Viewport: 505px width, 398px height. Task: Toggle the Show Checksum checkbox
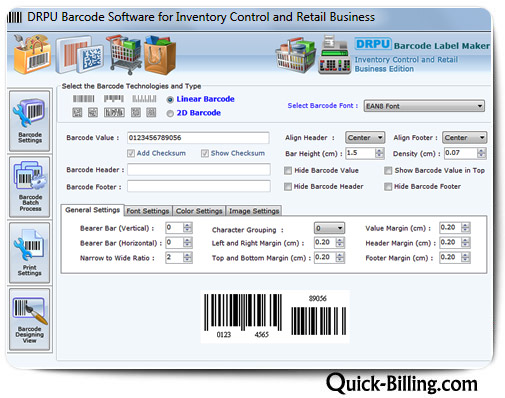[205, 153]
